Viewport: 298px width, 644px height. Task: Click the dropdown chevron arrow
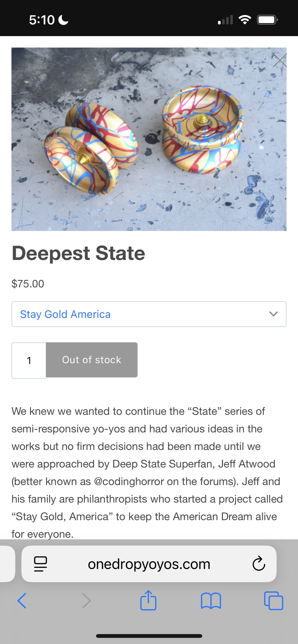click(273, 314)
